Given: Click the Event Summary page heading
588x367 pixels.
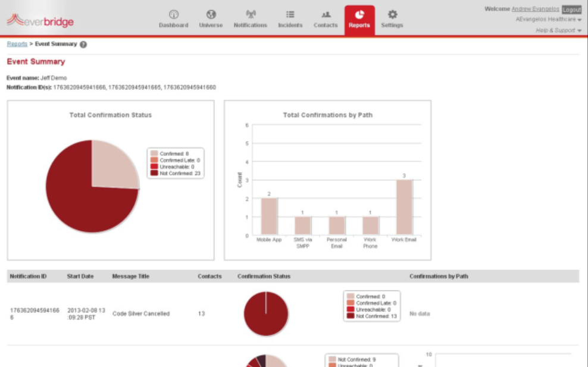Looking at the screenshot, I should coord(36,61).
